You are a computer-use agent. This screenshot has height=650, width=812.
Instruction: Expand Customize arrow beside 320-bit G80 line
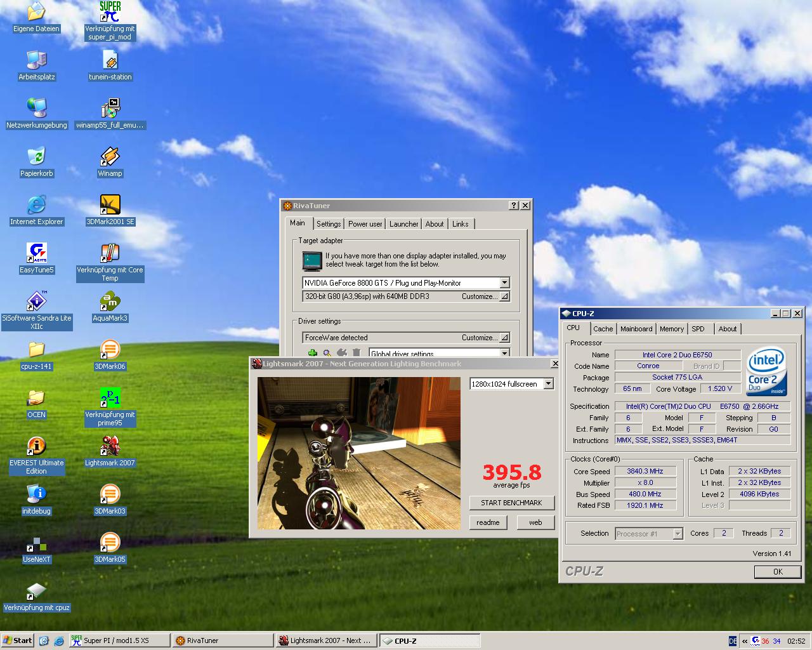(504, 296)
